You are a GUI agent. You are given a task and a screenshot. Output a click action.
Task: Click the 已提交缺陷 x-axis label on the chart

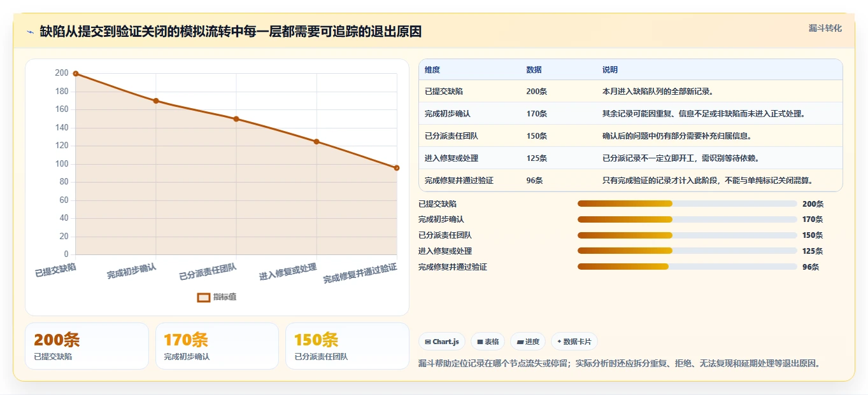click(55, 270)
